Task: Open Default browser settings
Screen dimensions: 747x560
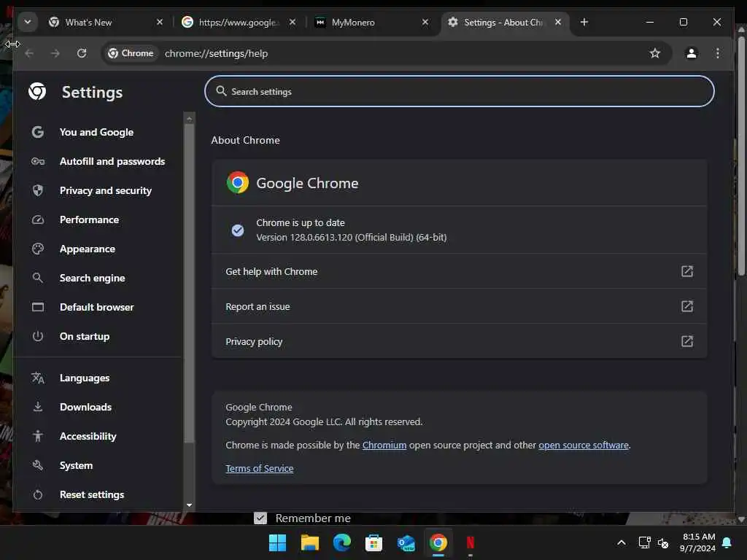Action: click(x=96, y=307)
